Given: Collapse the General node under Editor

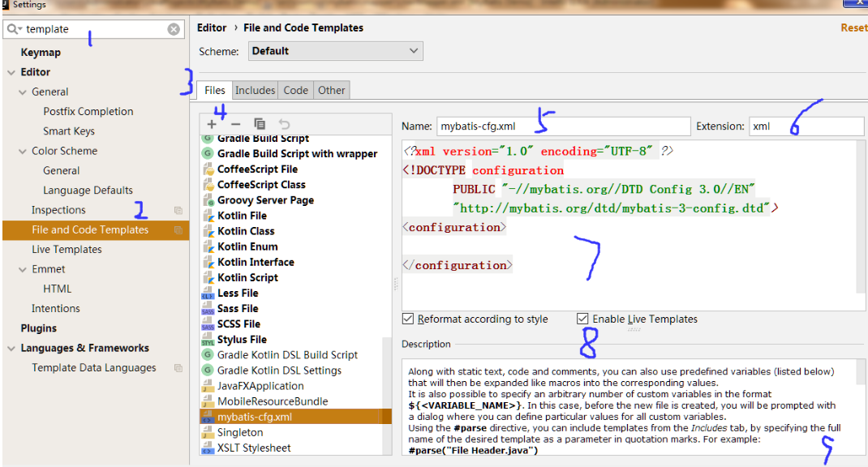Looking at the screenshot, I should pos(23,92).
